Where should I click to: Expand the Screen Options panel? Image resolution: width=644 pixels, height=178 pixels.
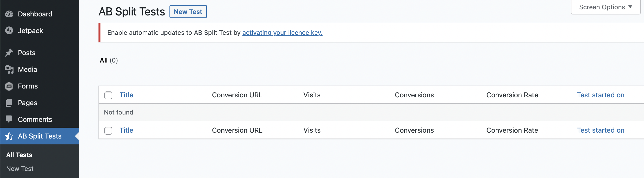coord(605,7)
